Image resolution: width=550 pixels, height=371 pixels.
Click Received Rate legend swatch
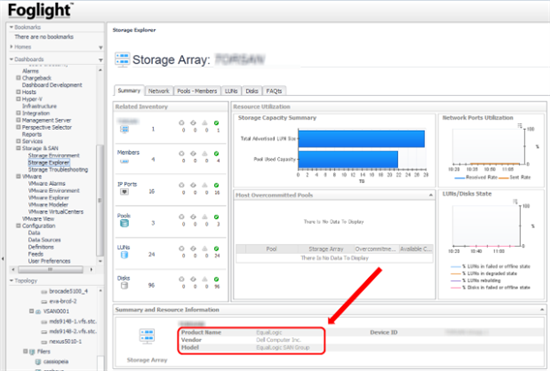tap(460, 178)
